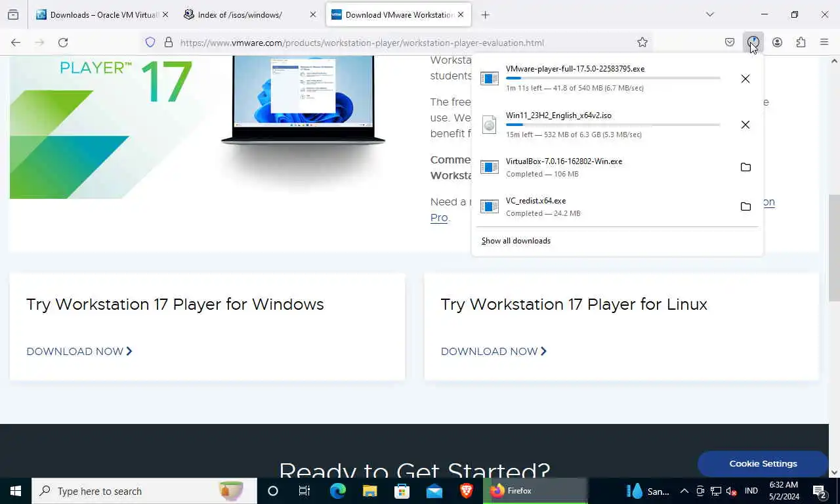The image size is (840, 504).
Task: Open weather widget in taskbar
Action: [648, 491]
